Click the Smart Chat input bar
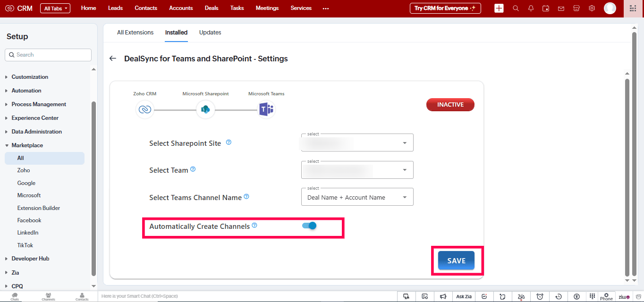 point(248,296)
